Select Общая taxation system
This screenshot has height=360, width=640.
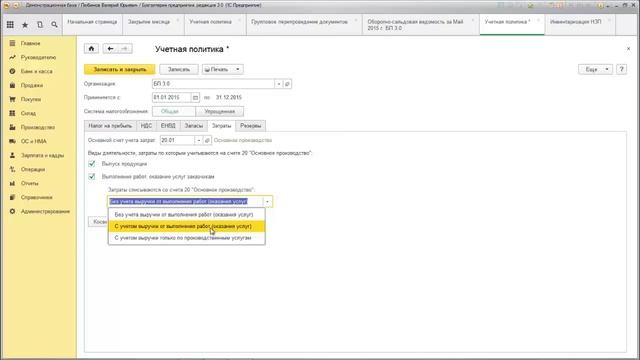tap(173, 111)
